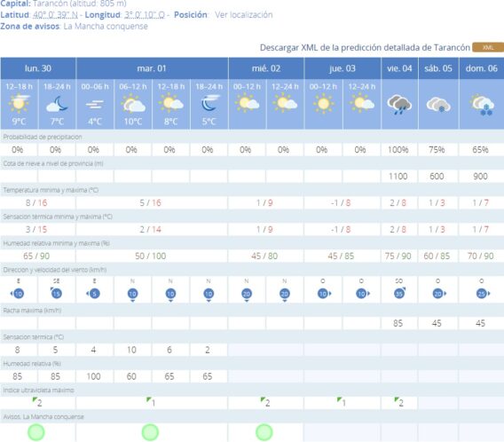Click snow cloud icon for Saturday 05
Viewport: 504px width, 442px height.
(x=438, y=105)
